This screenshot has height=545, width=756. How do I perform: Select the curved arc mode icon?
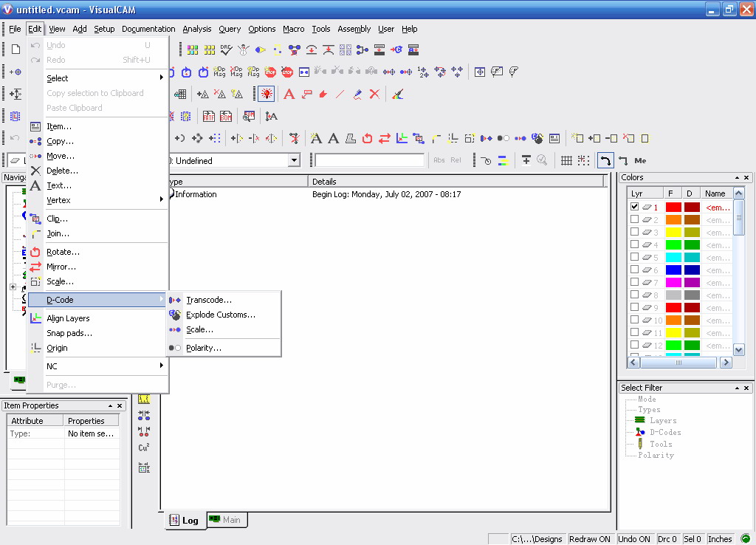pyautogui.click(x=605, y=160)
